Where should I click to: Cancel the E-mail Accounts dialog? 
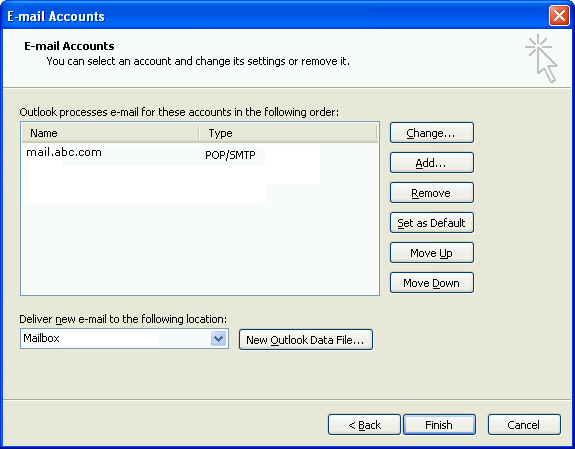click(x=524, y=425)
